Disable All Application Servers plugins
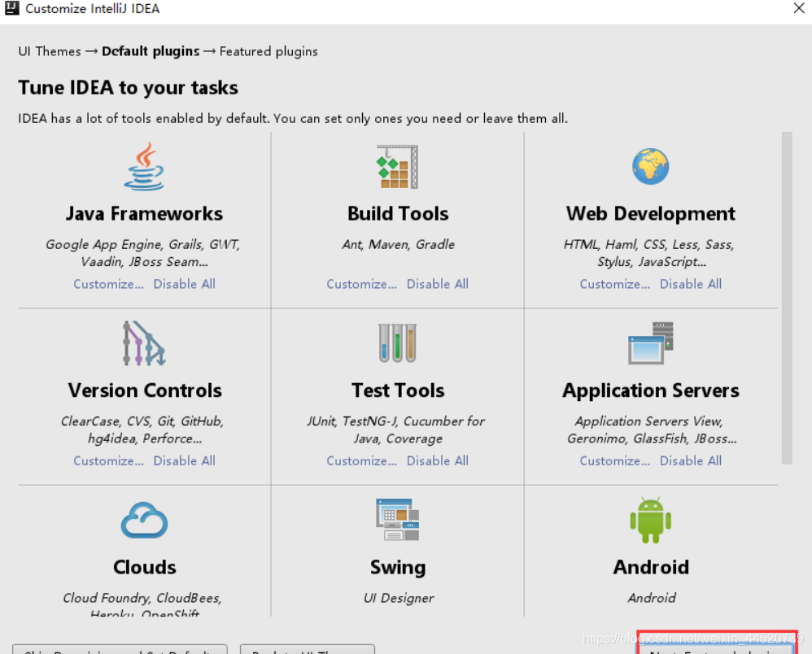The width and height of the screenshot is (812, 654). (x=691, y=460)
